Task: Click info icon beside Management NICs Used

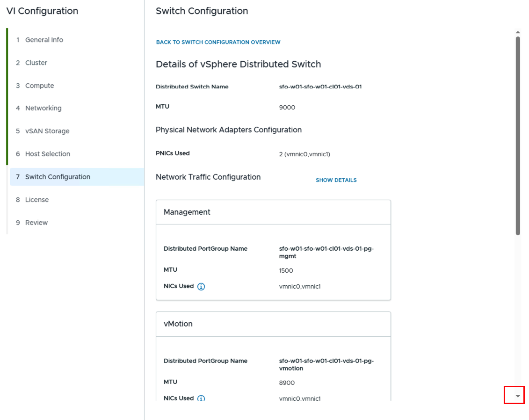Action: coord(201,287)
